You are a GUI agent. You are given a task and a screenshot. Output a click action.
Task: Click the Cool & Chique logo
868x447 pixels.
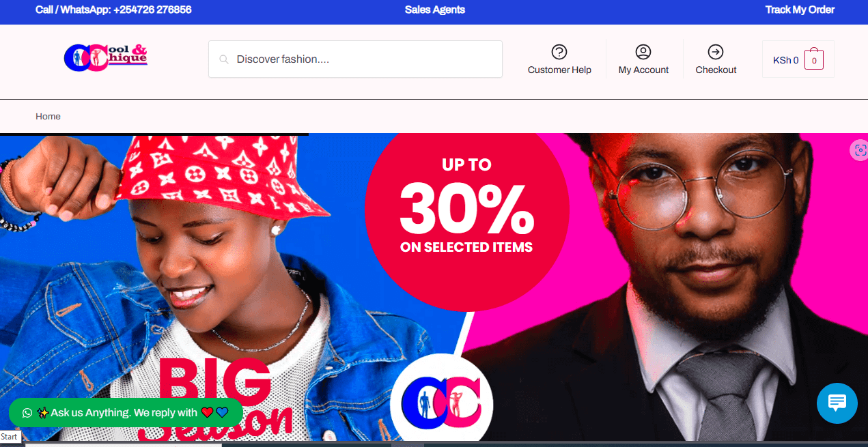[106, 58]
